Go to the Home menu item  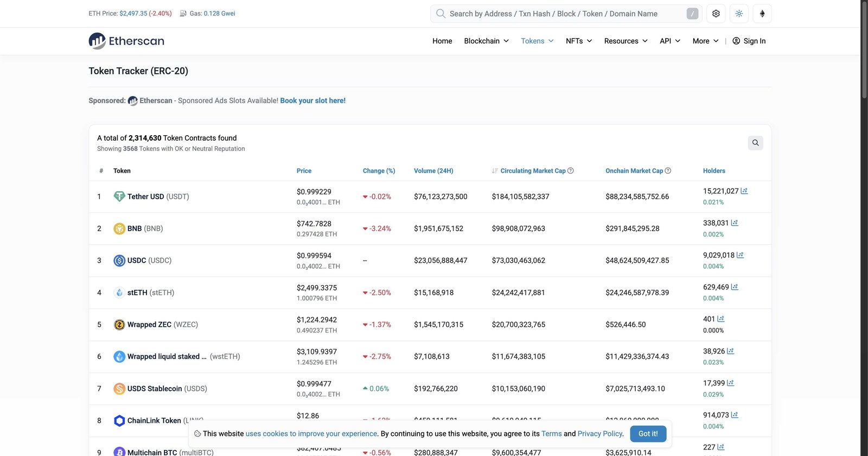pos(442,41)
